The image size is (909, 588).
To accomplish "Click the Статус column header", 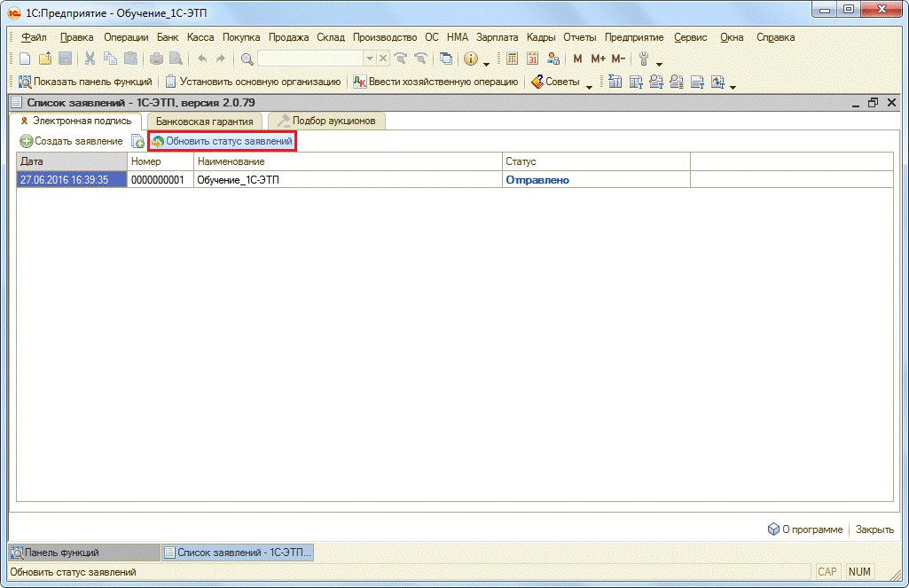I will tap(596, 161).
